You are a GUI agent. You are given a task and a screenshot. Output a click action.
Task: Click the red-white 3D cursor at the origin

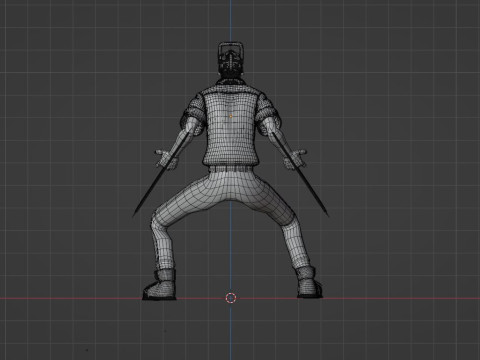tap(231, 298)
